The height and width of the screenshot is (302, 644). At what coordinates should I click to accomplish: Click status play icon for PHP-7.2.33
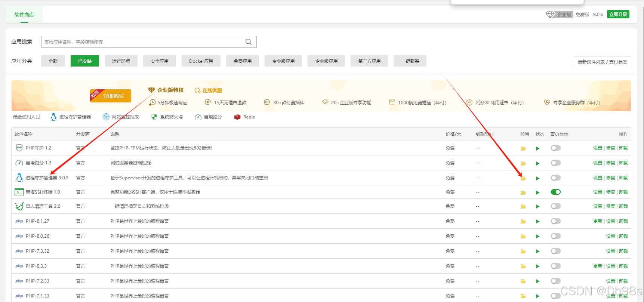[537, 281]
